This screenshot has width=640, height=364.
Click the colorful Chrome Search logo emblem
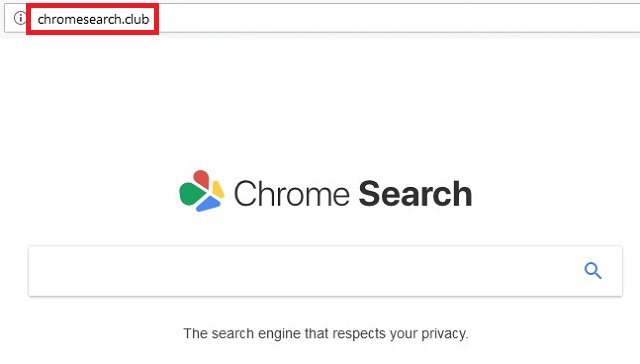(202, 191)
